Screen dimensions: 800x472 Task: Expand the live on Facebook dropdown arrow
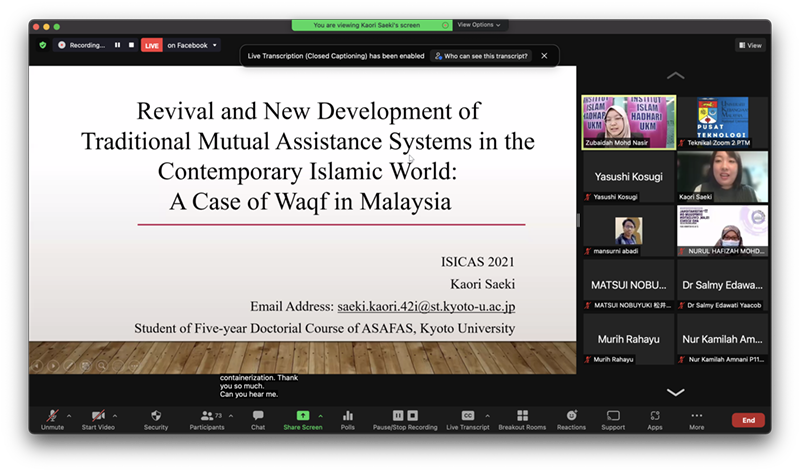click(215, 45)
